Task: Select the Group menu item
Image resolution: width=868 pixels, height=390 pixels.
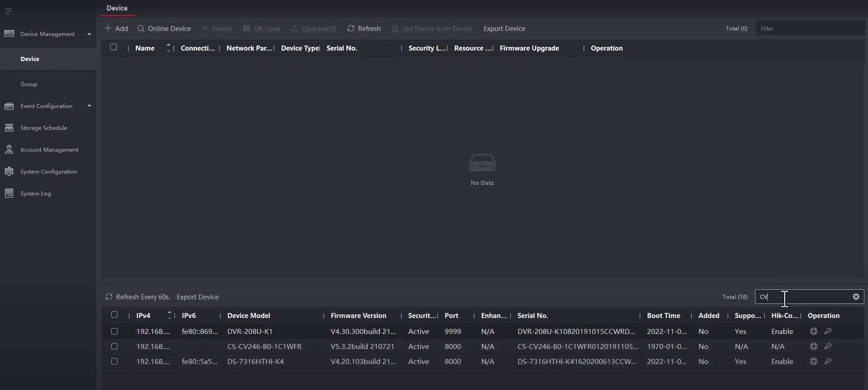Action: (x=29, y=84)
